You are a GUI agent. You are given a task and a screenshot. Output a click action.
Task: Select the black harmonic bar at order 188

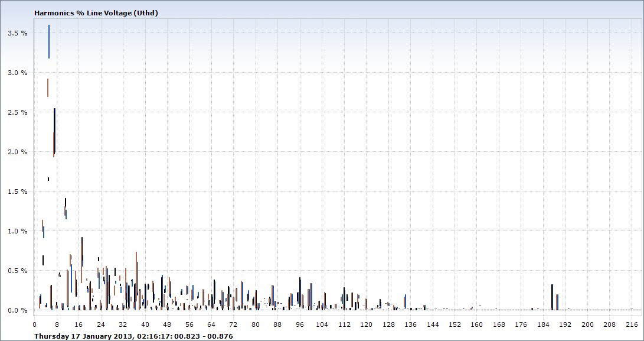552,297
